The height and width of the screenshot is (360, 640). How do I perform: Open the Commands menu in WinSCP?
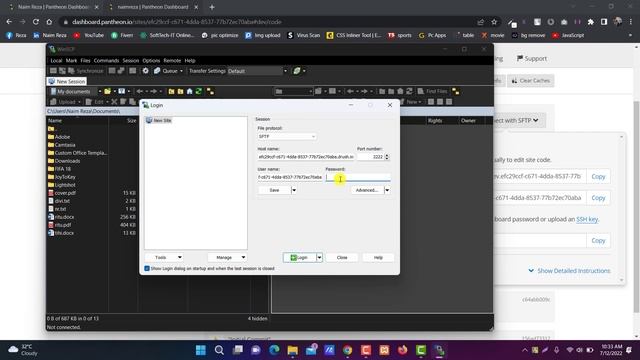[106, 60]
